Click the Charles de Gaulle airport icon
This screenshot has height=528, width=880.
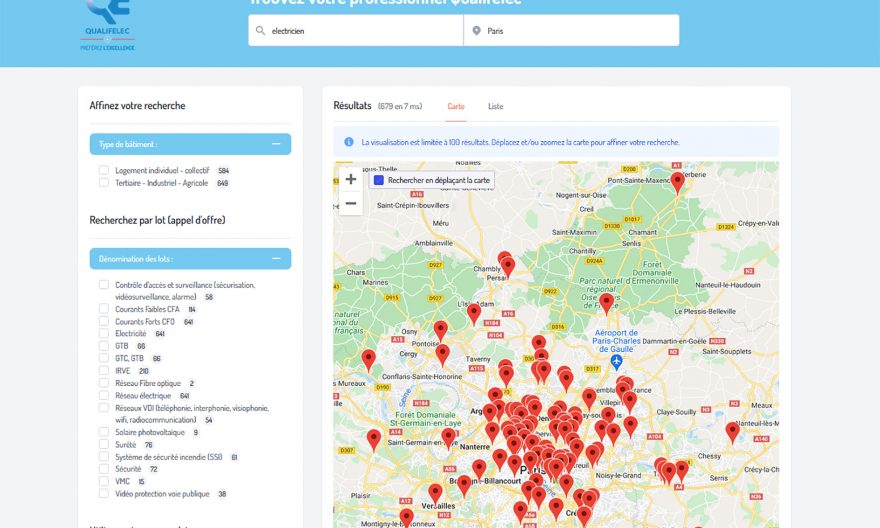(x=617, y=360)
